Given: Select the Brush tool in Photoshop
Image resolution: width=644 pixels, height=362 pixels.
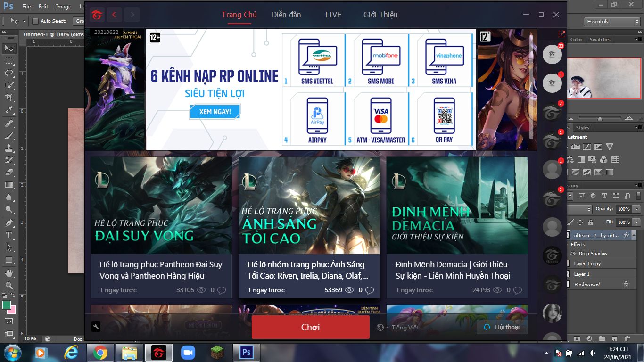Looking at the screenshot, I should pyautogui.click(x=9, y=136).
